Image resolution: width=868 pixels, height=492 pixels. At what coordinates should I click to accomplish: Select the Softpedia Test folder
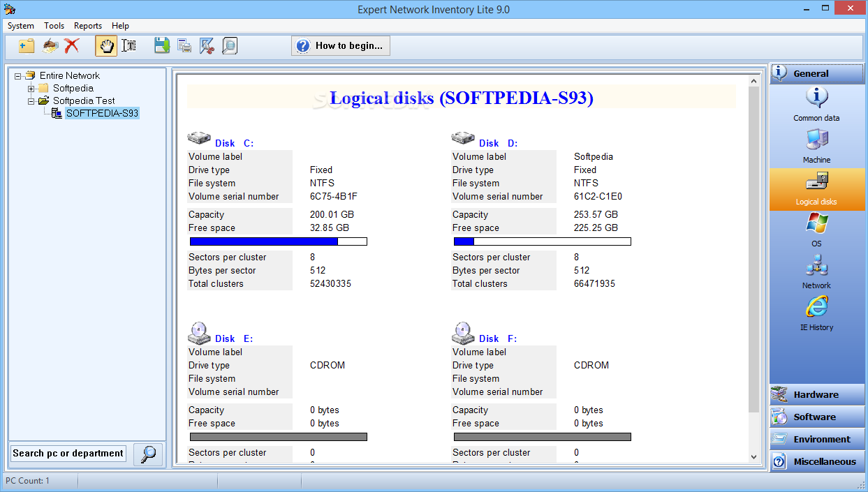click(84, 100)
